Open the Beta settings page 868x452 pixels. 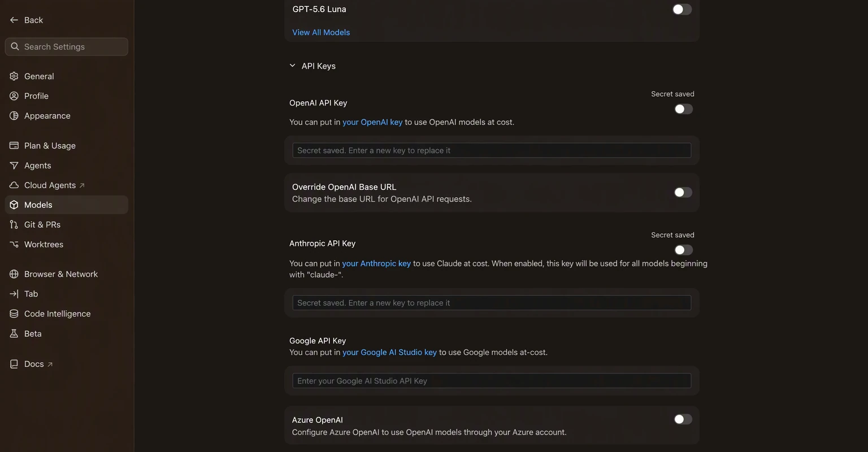click(67, 333)
